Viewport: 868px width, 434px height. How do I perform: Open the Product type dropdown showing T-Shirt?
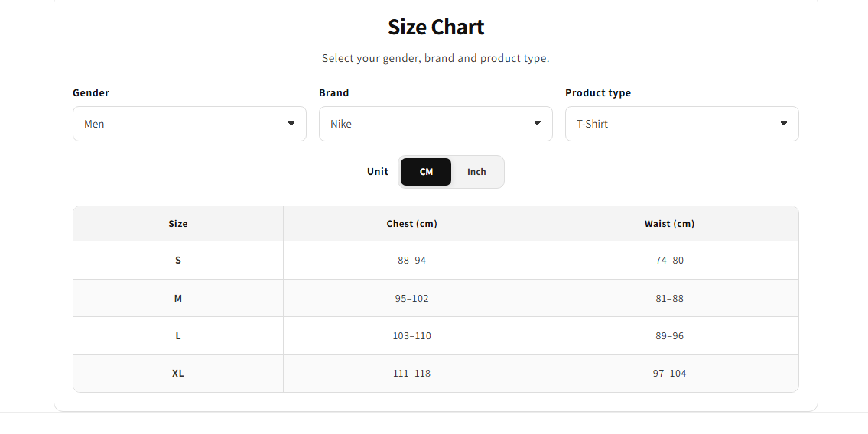682,124
